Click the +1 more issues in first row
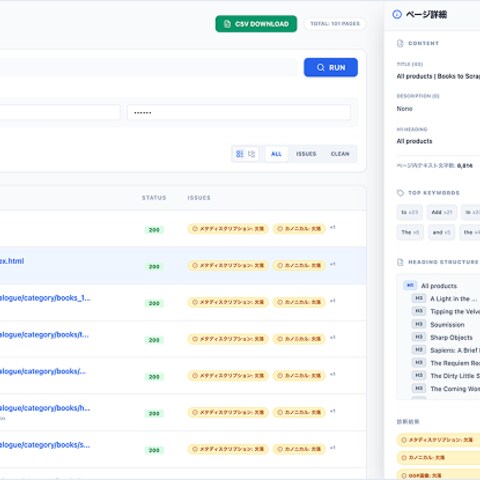480x480 pixels. tap(332, 227)
